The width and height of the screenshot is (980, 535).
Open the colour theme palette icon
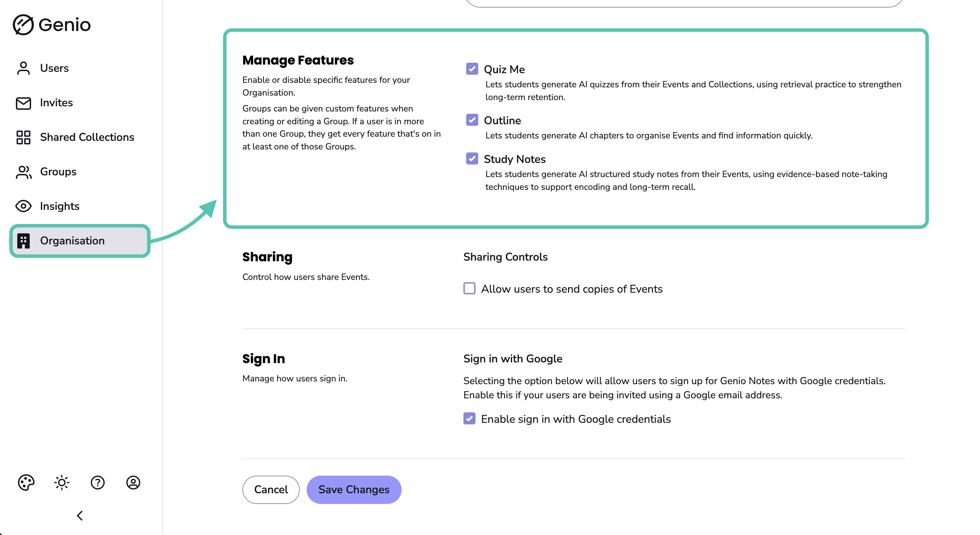26,483
